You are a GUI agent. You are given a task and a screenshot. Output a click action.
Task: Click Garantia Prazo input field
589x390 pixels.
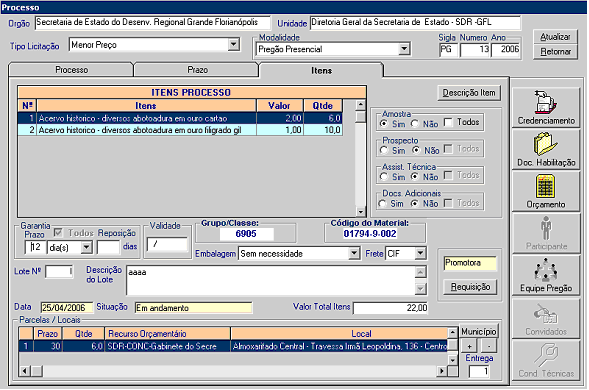(x=36, y=247)
